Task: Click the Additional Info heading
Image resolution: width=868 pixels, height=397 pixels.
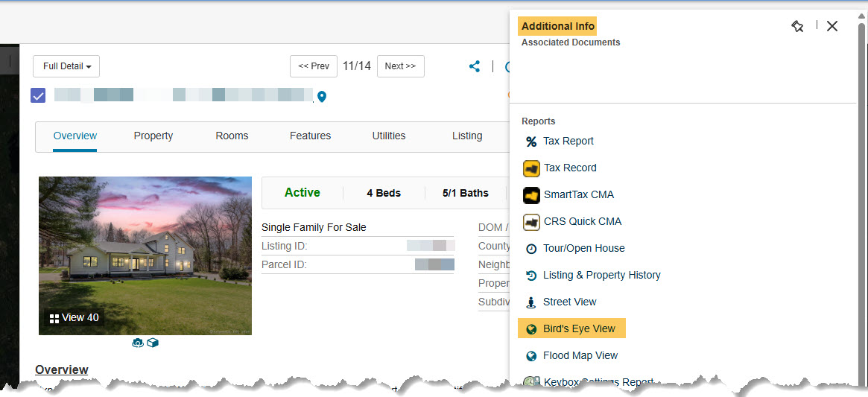Action: point(557,26)
